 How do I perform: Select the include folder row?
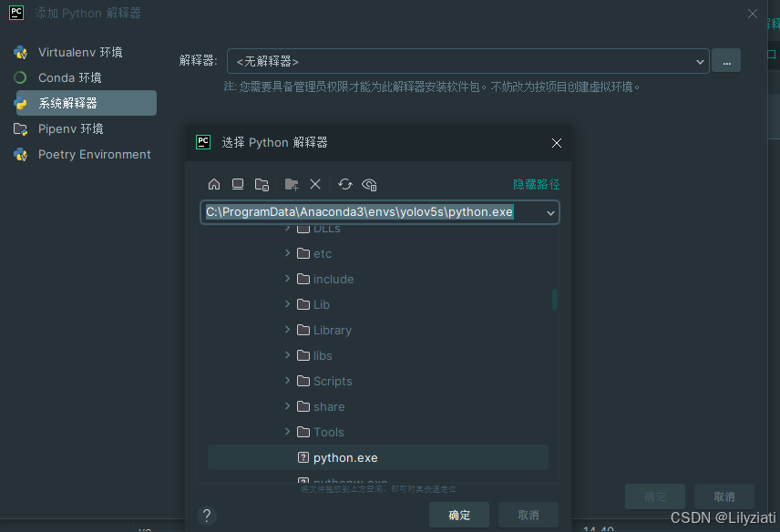[378, 279]
